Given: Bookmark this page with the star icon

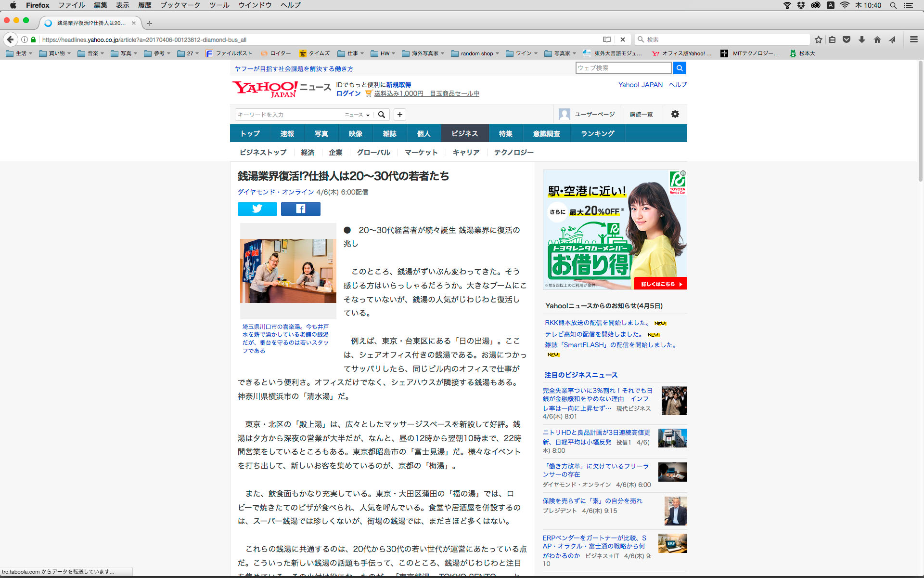Looking at the screenshot, I should pyautogui.click(x=818, y=39).
